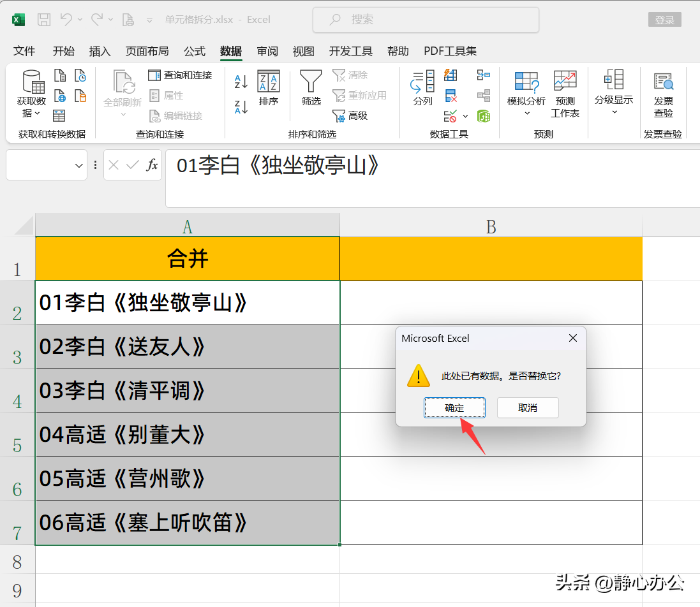Select column B header

(x=491, y=226)
